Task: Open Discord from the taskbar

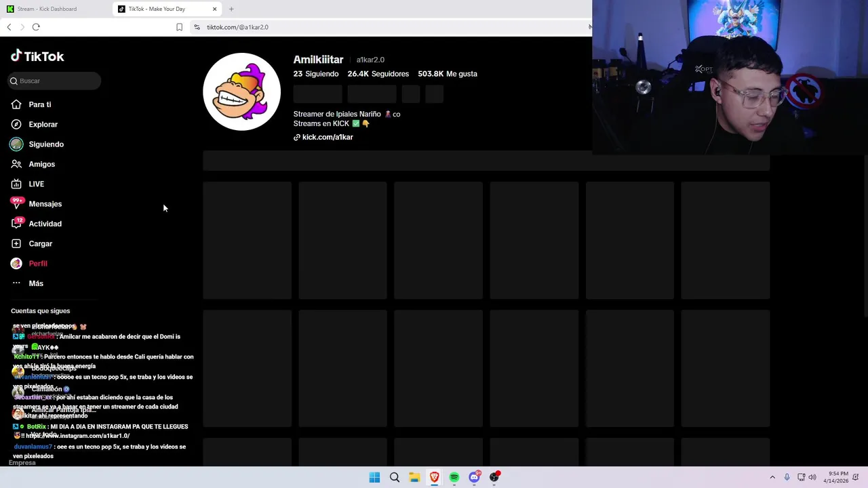Action: pos(474,477)
